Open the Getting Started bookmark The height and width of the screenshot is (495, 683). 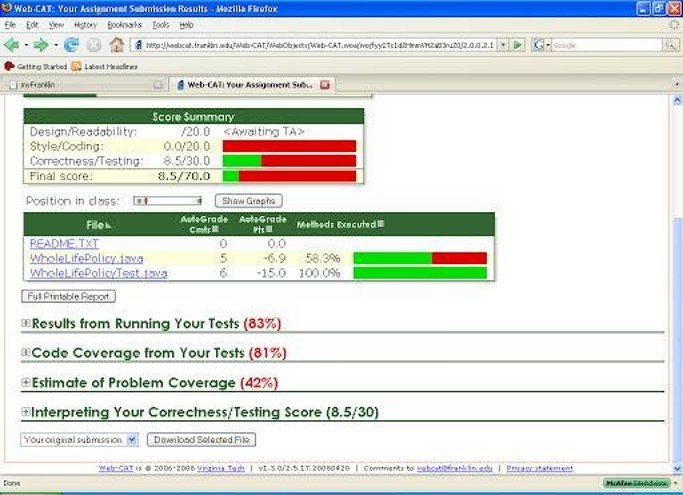click(x=36, y=66)
